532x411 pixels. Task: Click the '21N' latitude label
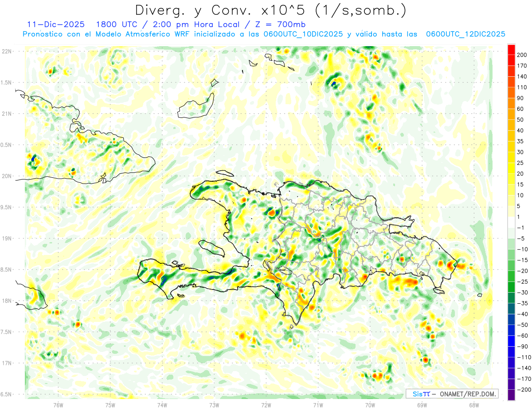(x=7, y=114)
